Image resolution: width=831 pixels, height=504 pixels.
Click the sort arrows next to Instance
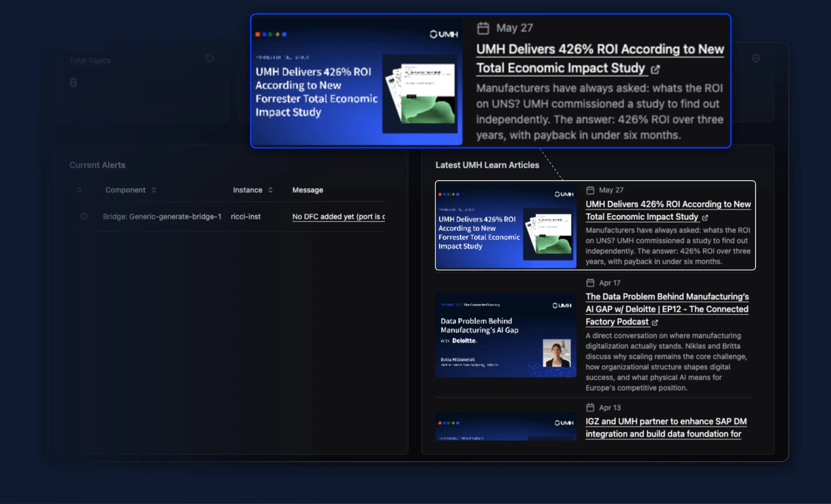coord(270,190)
